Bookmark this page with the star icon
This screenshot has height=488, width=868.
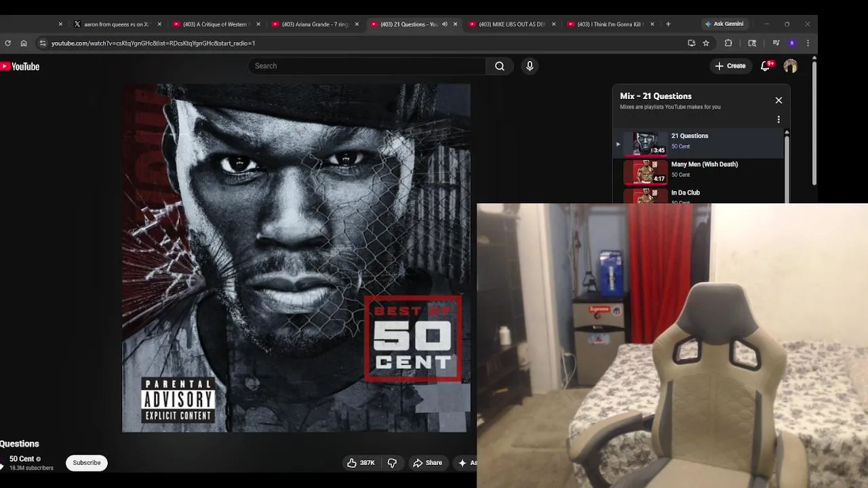coord(706,43)
